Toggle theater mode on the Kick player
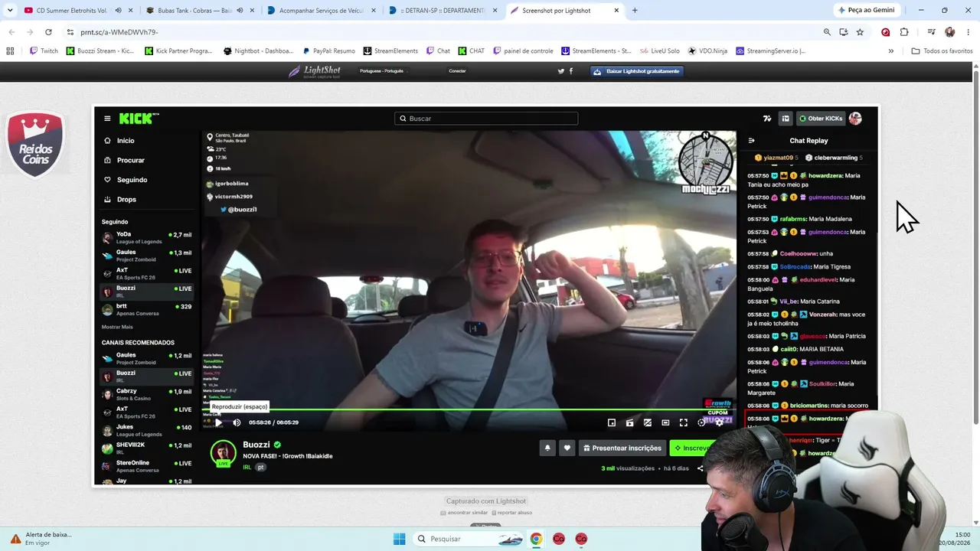This screenshot has width=980, height=551. [665, 422]
